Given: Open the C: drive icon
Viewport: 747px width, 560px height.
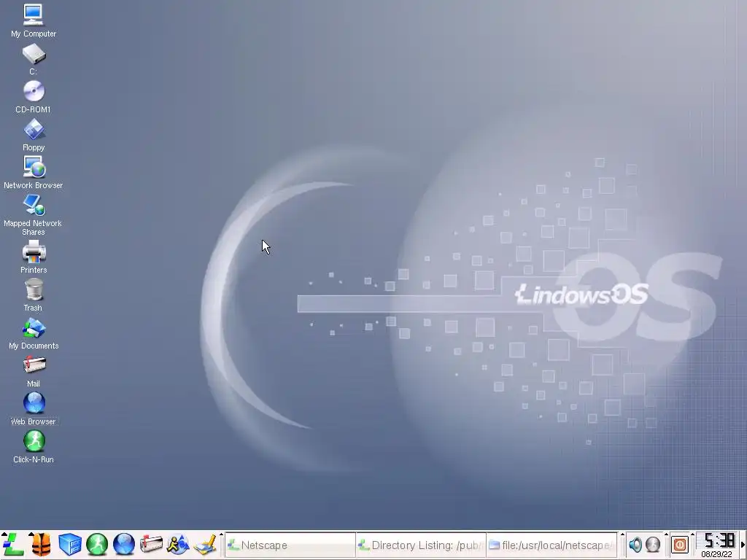Looking at the screenshot, I should [x=34, y=60].
